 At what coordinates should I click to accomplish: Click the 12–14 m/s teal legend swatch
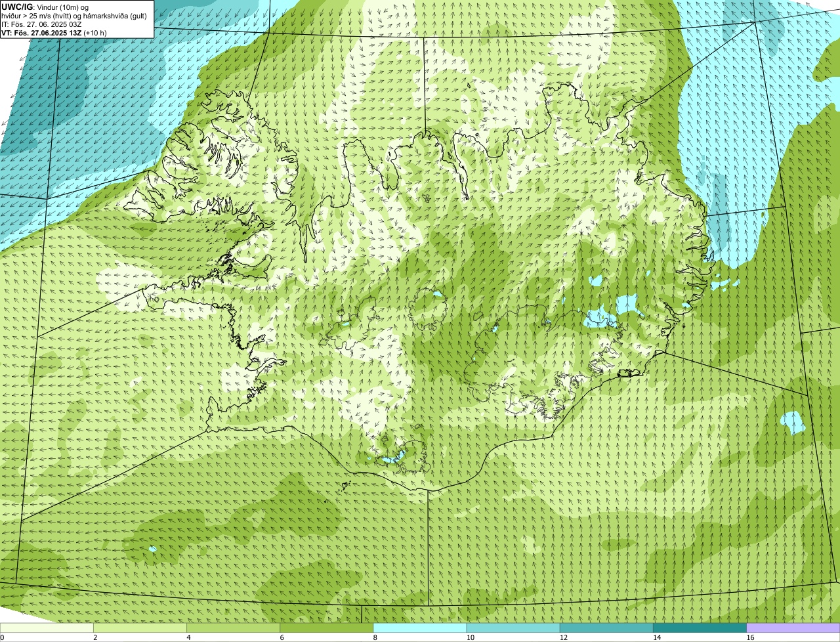[607, 628]
